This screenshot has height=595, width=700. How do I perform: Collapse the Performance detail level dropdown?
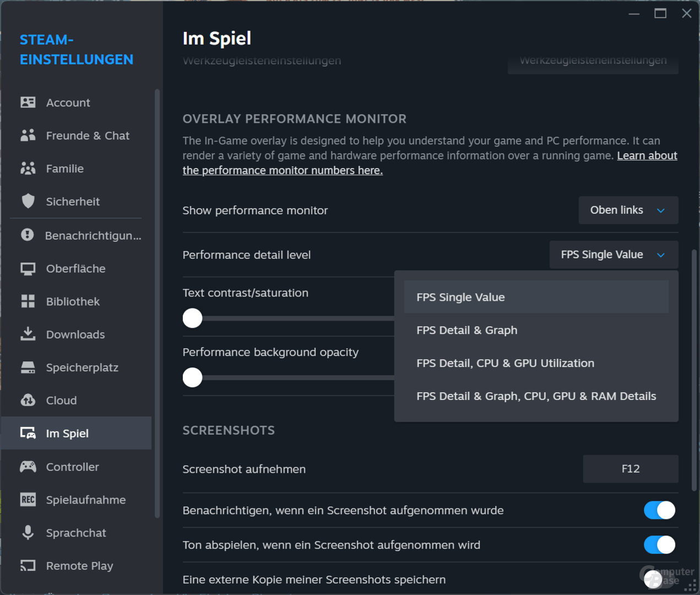pos(614,255)
